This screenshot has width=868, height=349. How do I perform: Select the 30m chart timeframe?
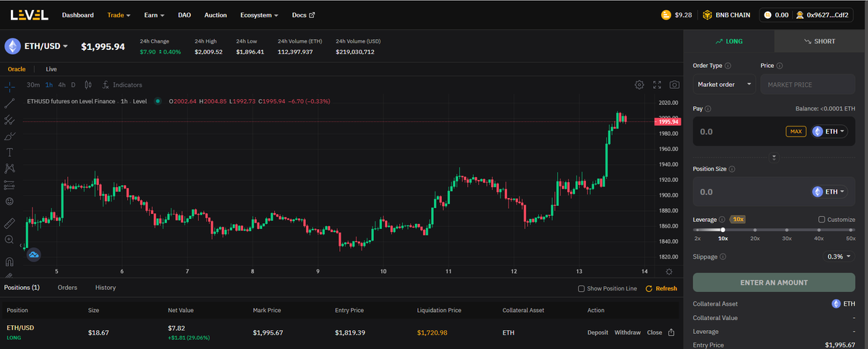[x=33, y=85]
